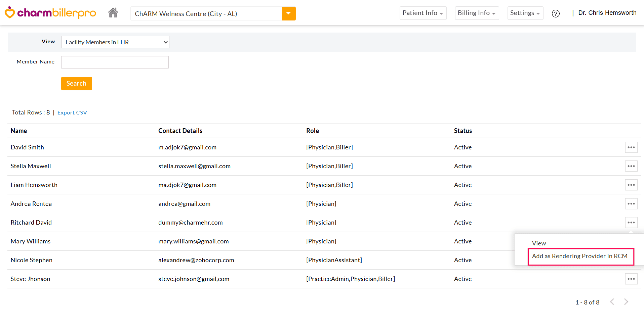Choose Add as Rendering Provider in RCM

pos(580,256)
